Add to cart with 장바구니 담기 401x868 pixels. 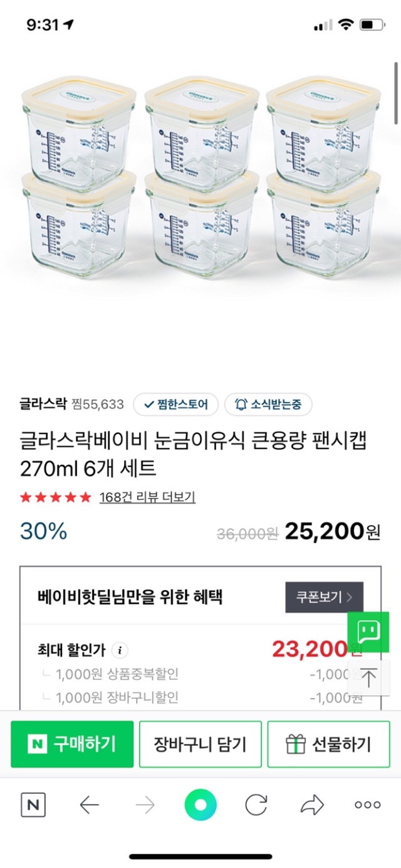(200, 744)
